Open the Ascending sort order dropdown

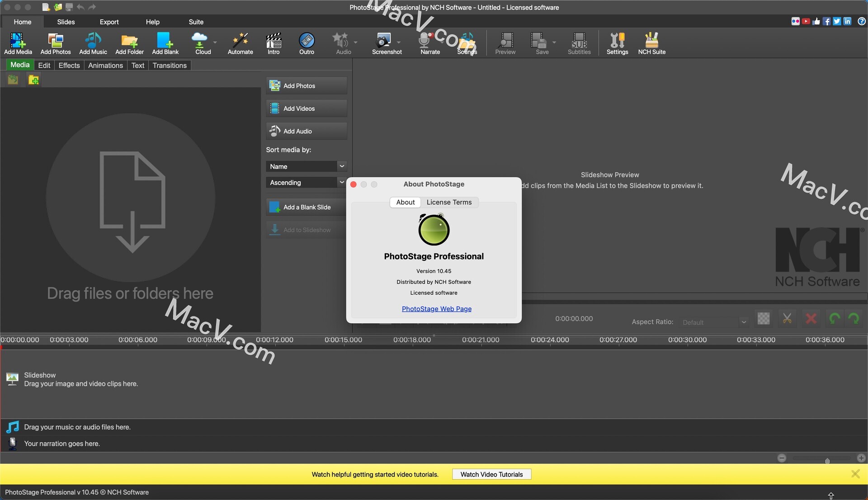point(307,183)
